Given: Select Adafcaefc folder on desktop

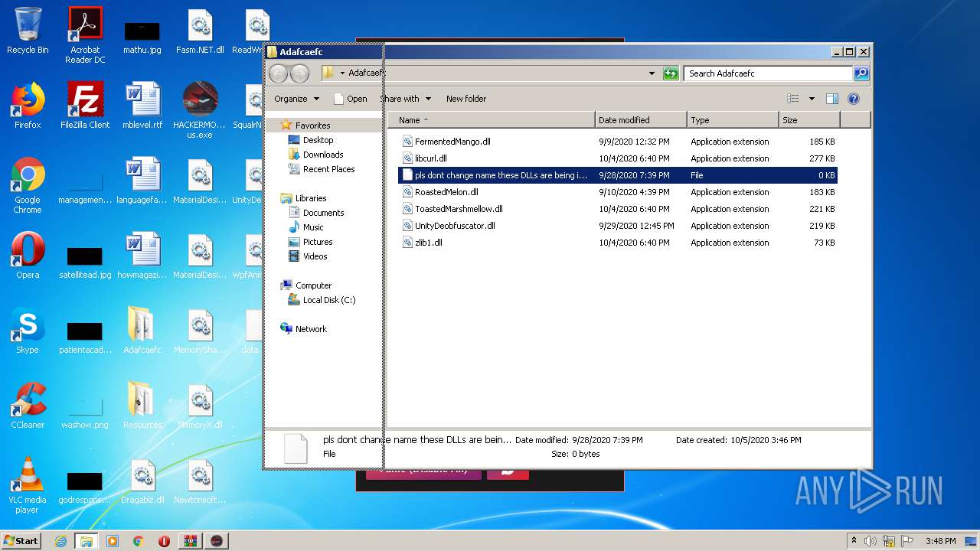Looking at the screenshot, I should point(142,331).
